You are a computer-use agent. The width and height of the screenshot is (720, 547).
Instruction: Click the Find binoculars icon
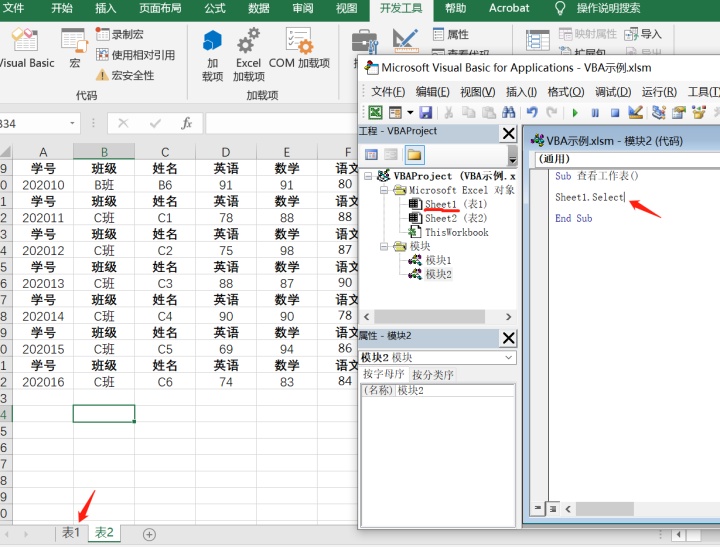[x=508, y=112]
